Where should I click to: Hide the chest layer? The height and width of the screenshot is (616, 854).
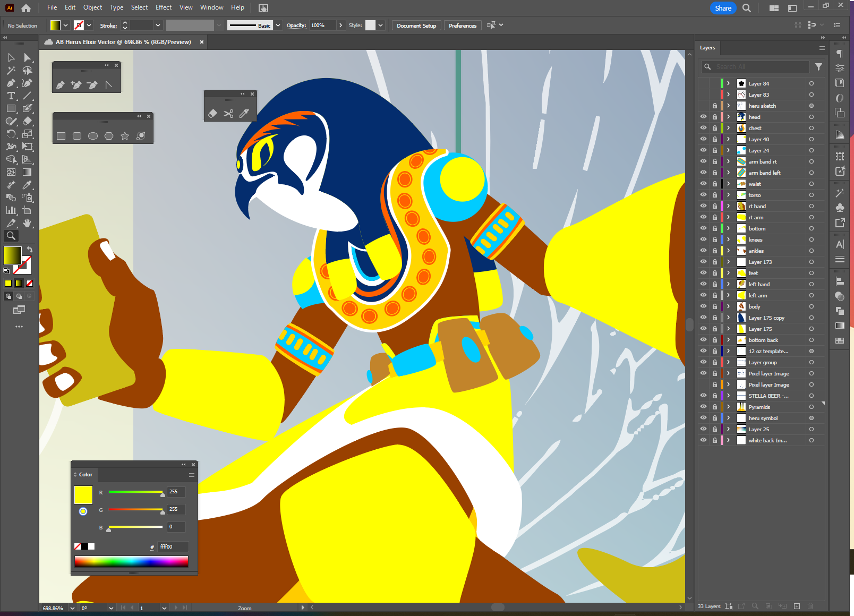pyautogui.click(x=703, y=128)
